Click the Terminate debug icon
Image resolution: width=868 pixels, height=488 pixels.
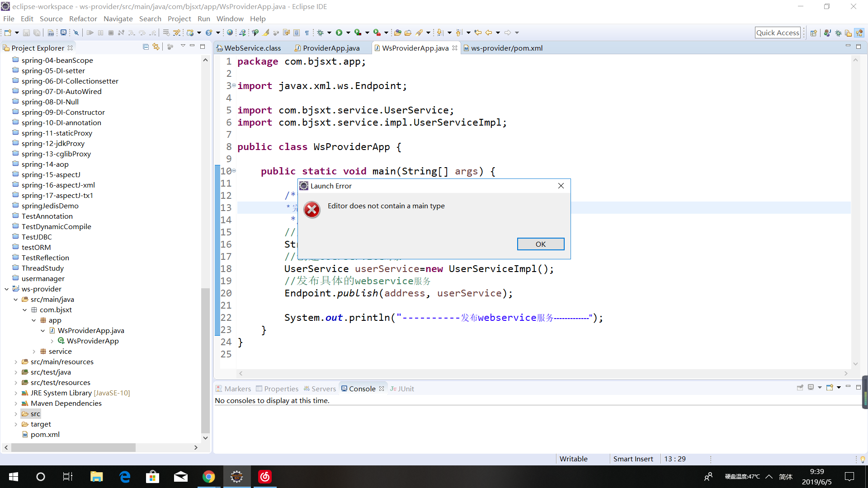(111, 33)
